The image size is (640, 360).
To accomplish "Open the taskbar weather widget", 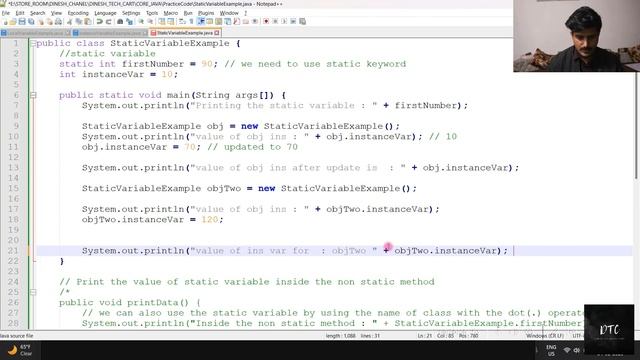I will (x=20, y=350).
